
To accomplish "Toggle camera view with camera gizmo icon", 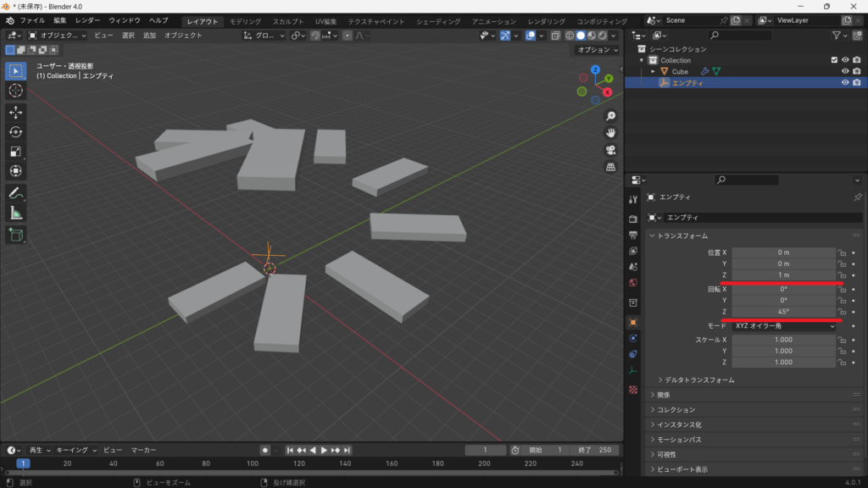I will tap(610, 150).
